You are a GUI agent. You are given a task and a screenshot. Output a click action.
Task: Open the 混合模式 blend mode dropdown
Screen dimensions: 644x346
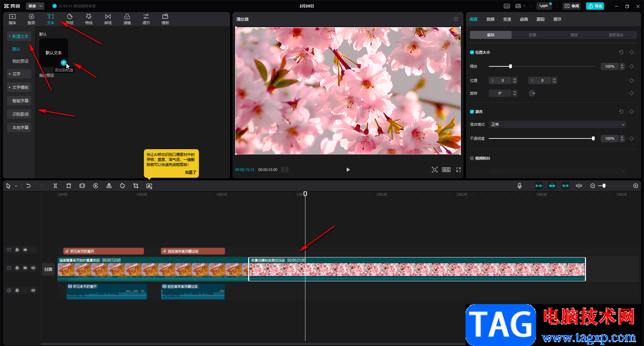(557, 124)
